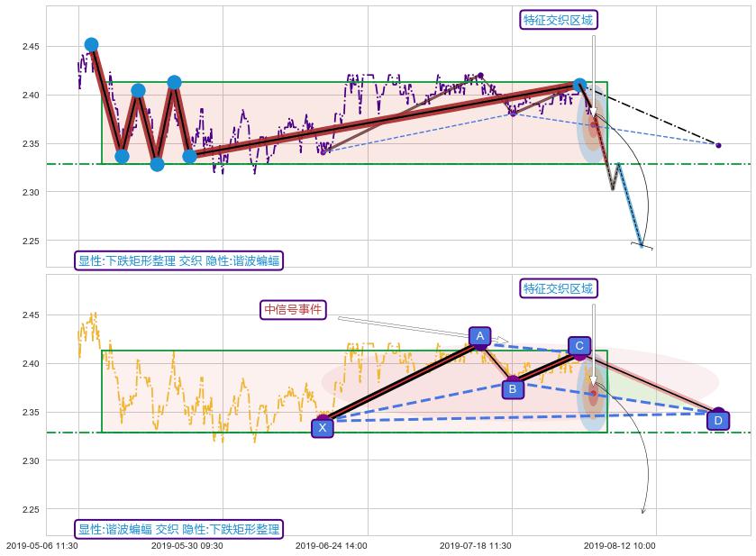Click the 2019-07-18 11:30 date tick
The image size is (756, 556).
475,546
